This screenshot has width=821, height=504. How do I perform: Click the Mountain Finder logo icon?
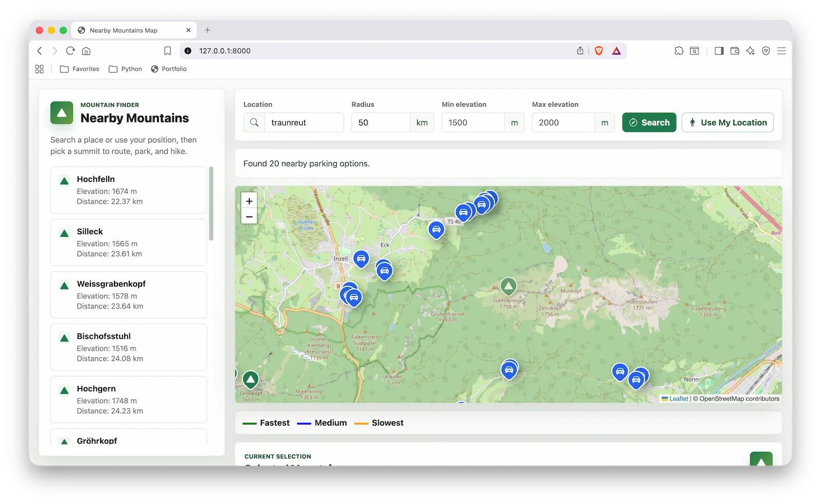[62, 113]
